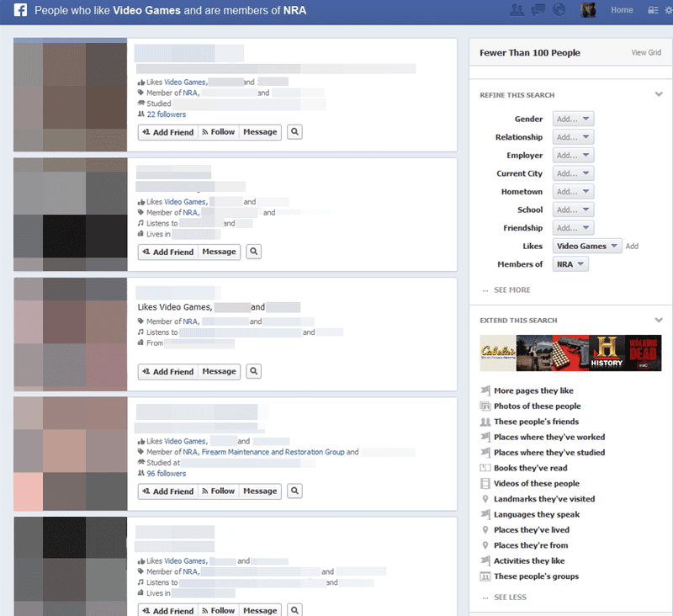Screen dimensions: 673x616
Task: Collapse the Extend This Search section
Action: (x=659, y=320)
